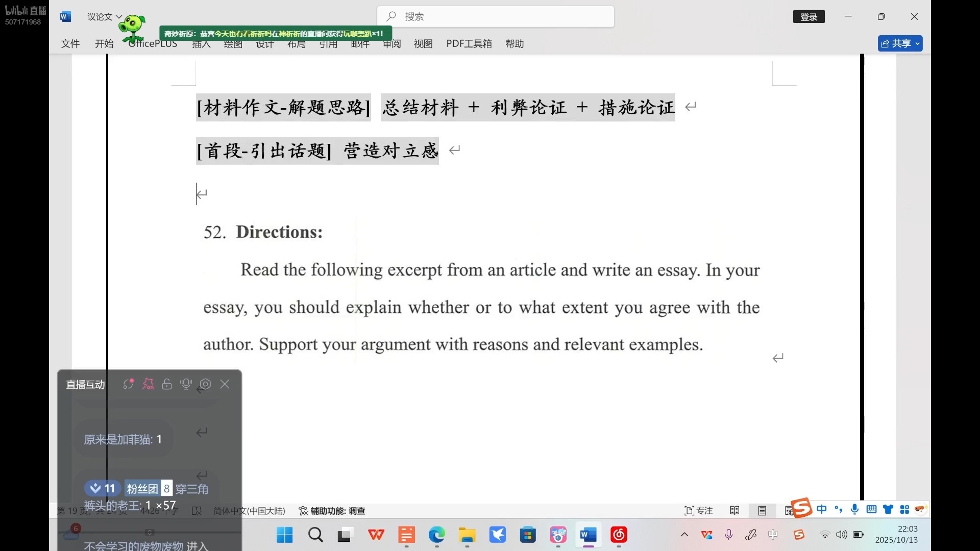The height and width of the screenshot is (551, 980).
Task: Open settings gear in the 直播互动 panel
Action: 205,384
